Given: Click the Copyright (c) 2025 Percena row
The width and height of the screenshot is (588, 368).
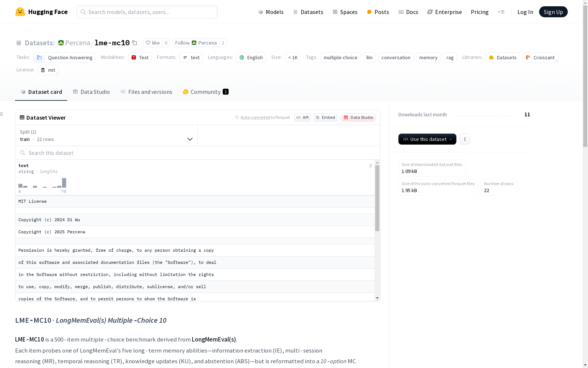Looking at the screenshot, I should [x=195, y=232].
